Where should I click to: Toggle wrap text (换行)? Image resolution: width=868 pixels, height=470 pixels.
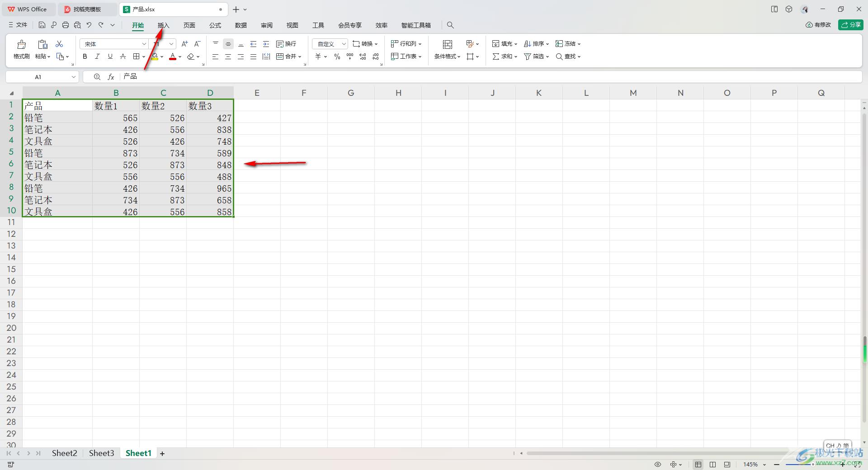(x=286, y=44)
